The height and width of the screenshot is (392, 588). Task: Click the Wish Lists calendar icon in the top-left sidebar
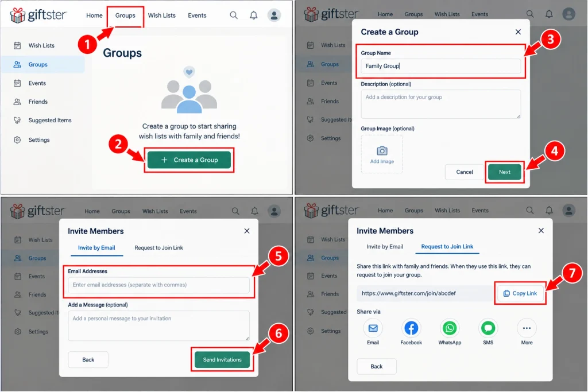pos(17,46)
